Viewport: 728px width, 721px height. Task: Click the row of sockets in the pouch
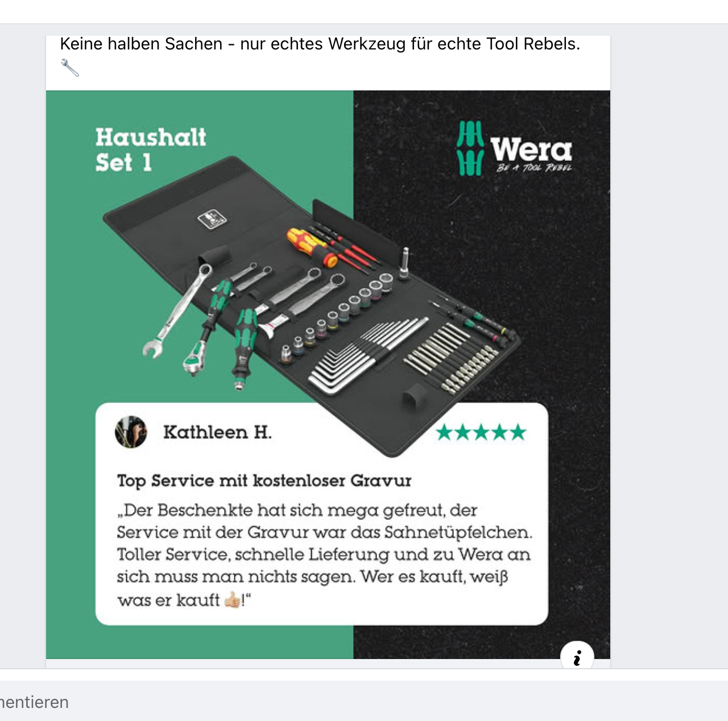coord(337,317)
